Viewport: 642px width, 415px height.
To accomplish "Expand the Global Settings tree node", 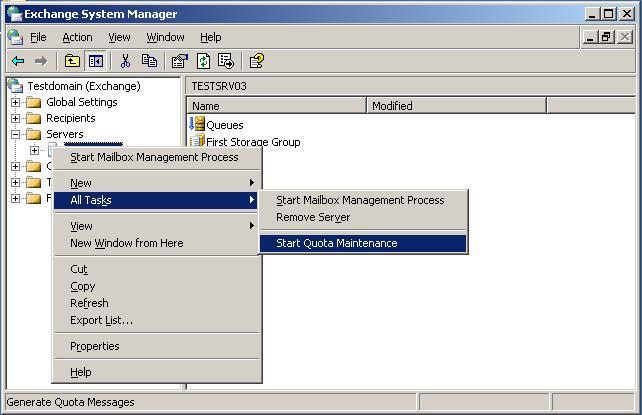I will click(16, 102).
